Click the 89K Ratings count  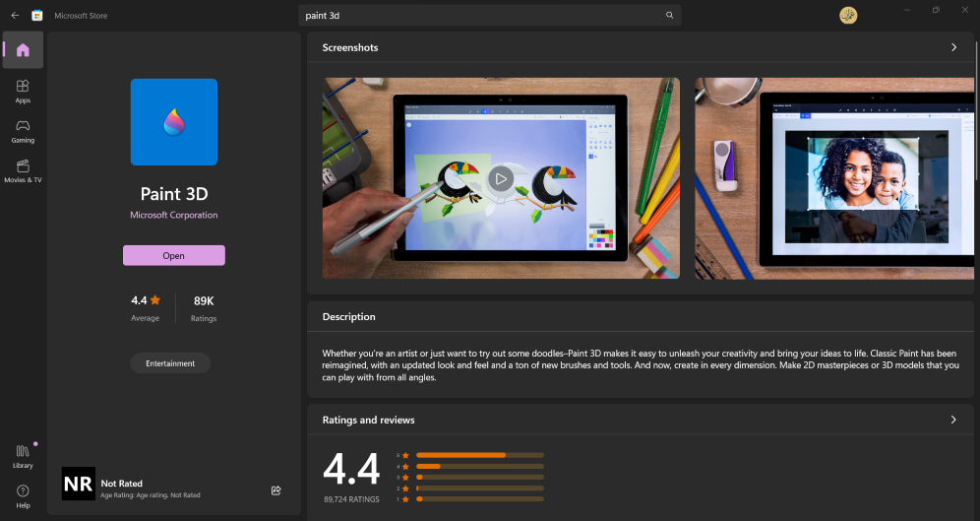(204, 308)
